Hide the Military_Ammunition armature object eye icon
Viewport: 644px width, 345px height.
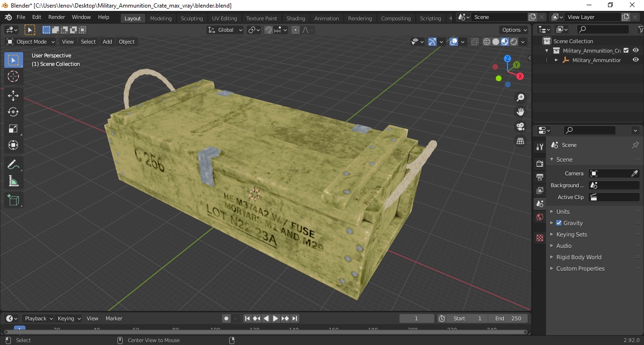(x=636, y=60)
